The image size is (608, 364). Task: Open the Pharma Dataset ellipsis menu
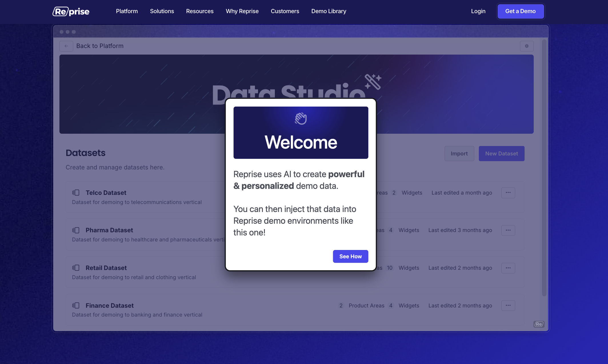point(508,230)
